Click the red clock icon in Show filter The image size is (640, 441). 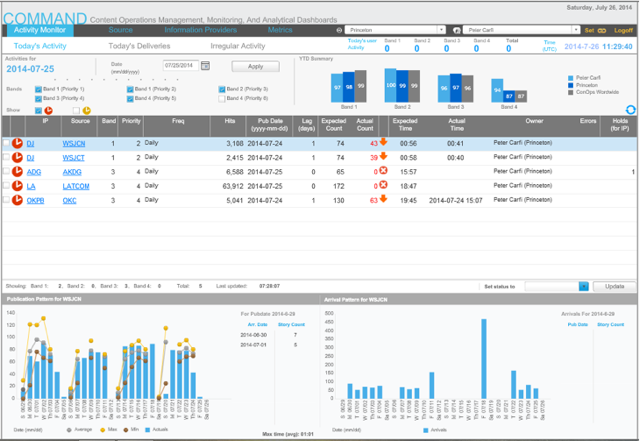click(49, 110)
